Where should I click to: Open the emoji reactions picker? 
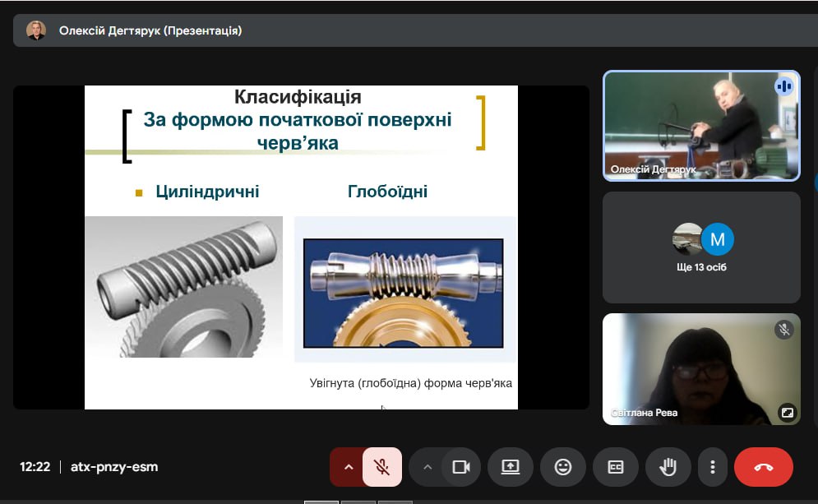point(563,467)
